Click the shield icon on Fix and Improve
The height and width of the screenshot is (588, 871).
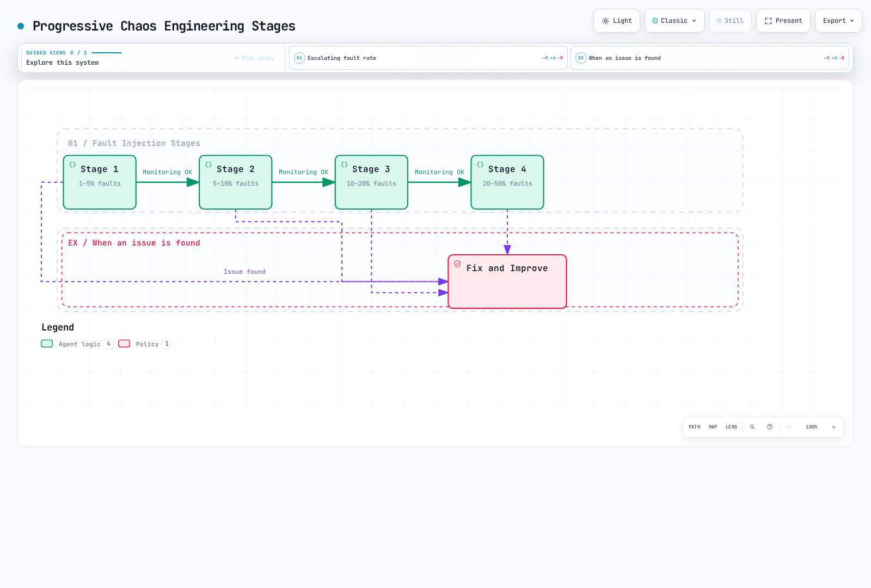click(457, 264)
